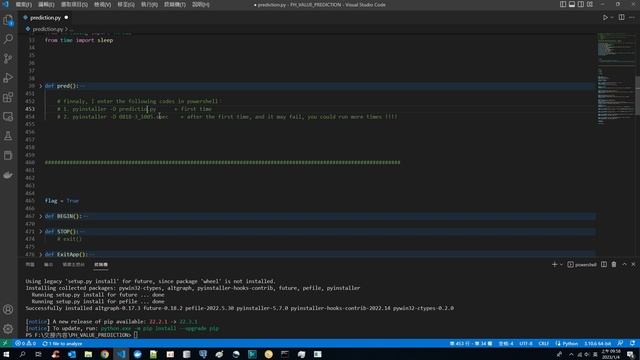Open the Run menu

[149, 4]
